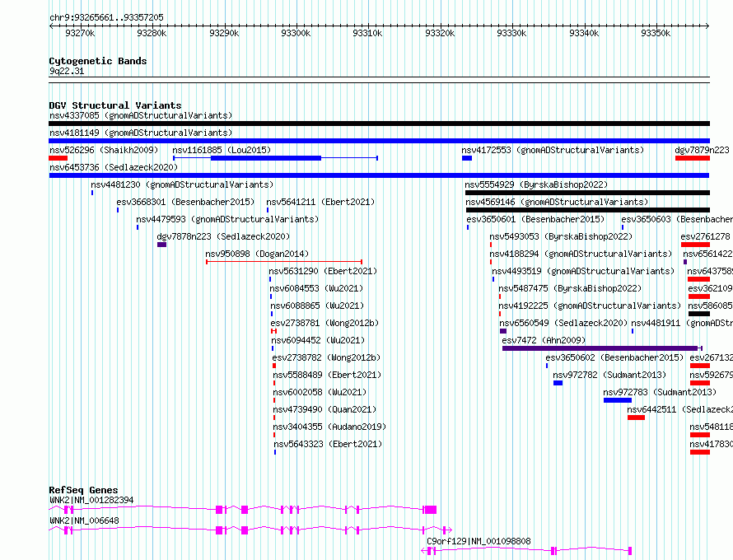
Task: Open the C9orf129|NM_001098808 gene label
Action: point(479,541)
